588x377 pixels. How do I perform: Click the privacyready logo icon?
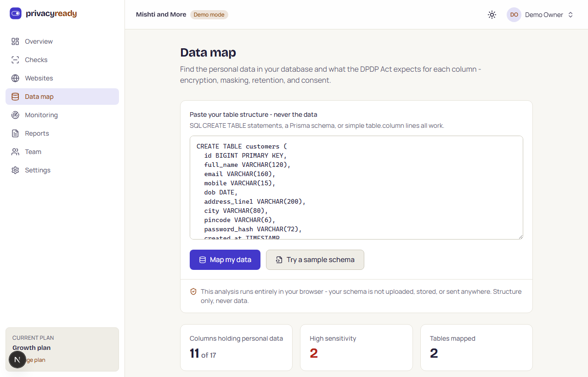[16, 13]
